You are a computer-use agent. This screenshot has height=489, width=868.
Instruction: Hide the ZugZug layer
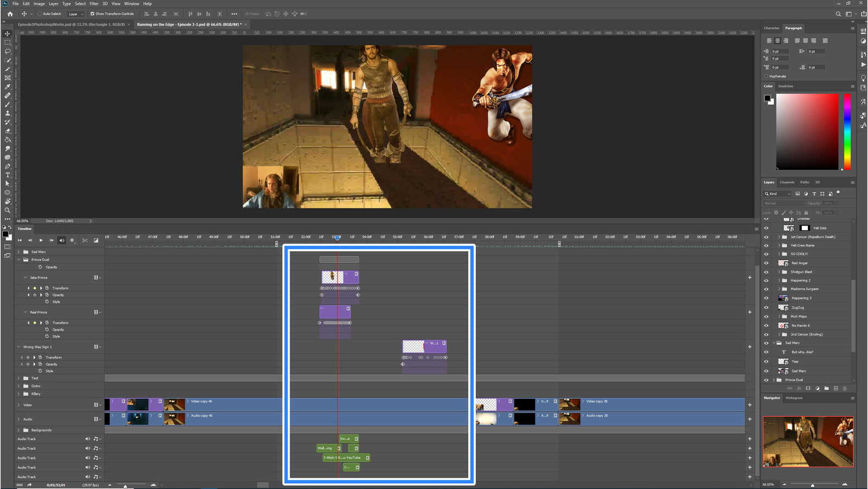[x=767, y=307]
